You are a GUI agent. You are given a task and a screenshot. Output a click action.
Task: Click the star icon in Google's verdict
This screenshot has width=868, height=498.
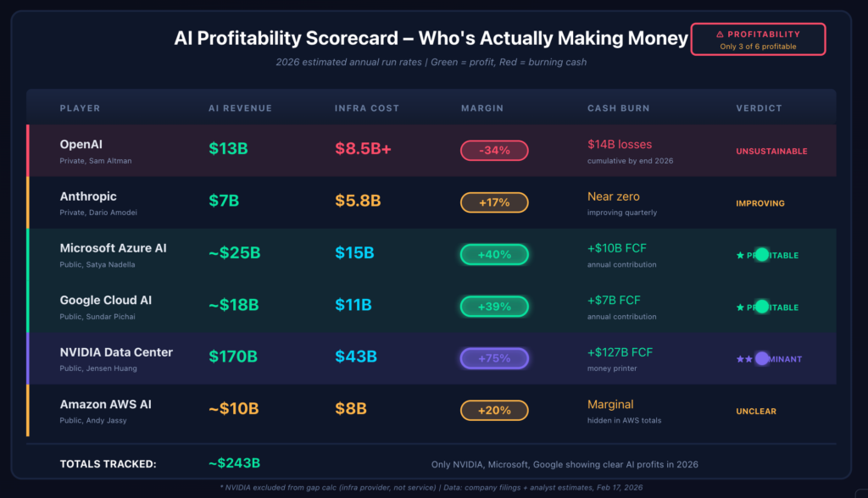pyautogui.click(x=740, y=307)
